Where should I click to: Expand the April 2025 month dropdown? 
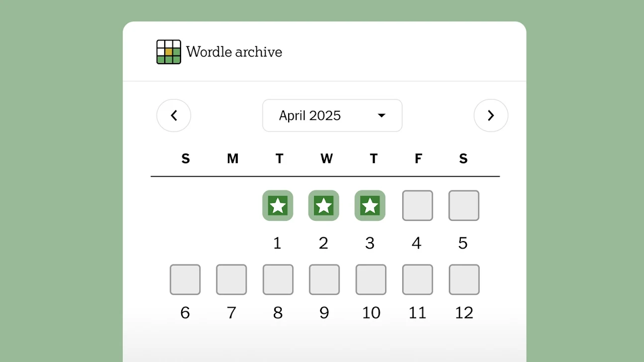332,115
